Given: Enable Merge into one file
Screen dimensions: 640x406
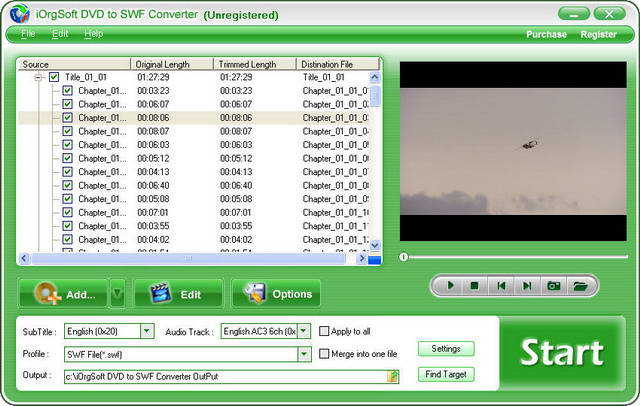Looking at the screenshot, I should coord(324,353).
